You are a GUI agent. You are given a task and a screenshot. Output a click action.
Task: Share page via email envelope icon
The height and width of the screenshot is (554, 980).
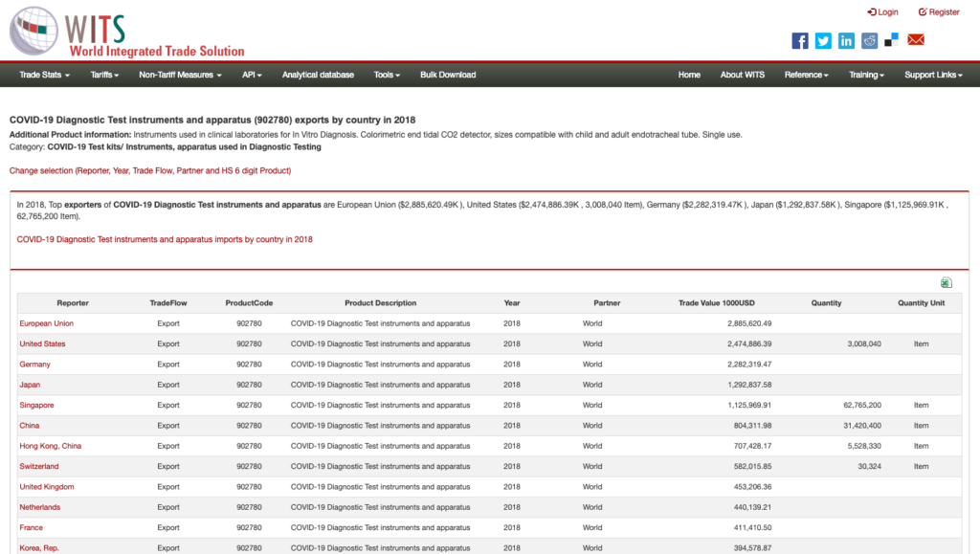(x=916, y=40)
